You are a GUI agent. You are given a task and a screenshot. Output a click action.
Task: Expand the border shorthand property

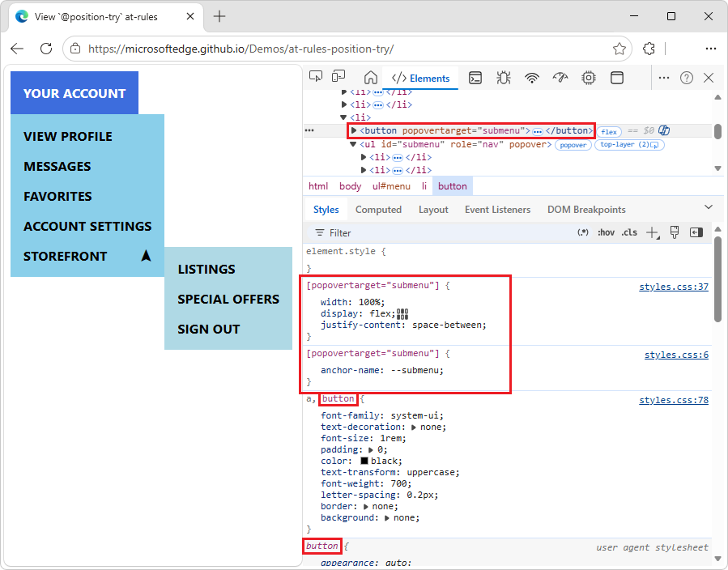366,507
